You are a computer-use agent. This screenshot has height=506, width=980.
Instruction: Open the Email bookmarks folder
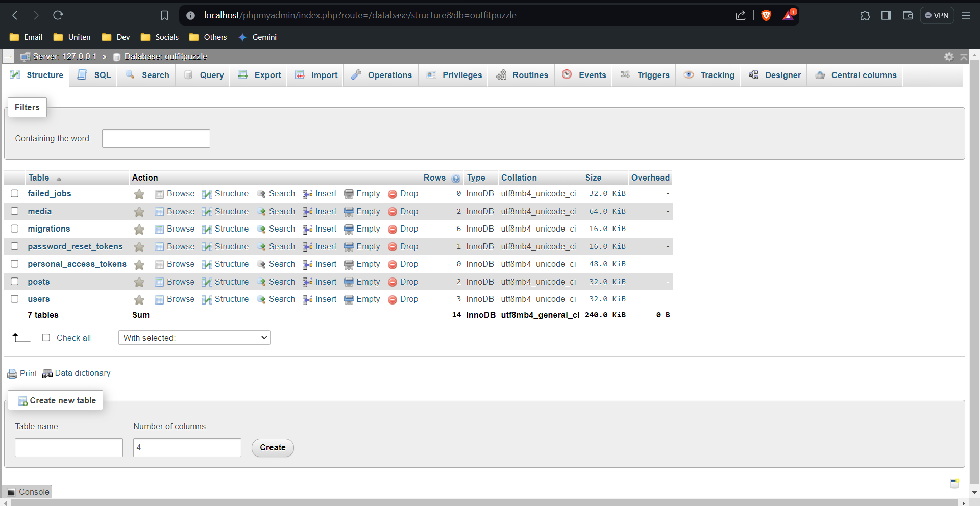[26, 37]
